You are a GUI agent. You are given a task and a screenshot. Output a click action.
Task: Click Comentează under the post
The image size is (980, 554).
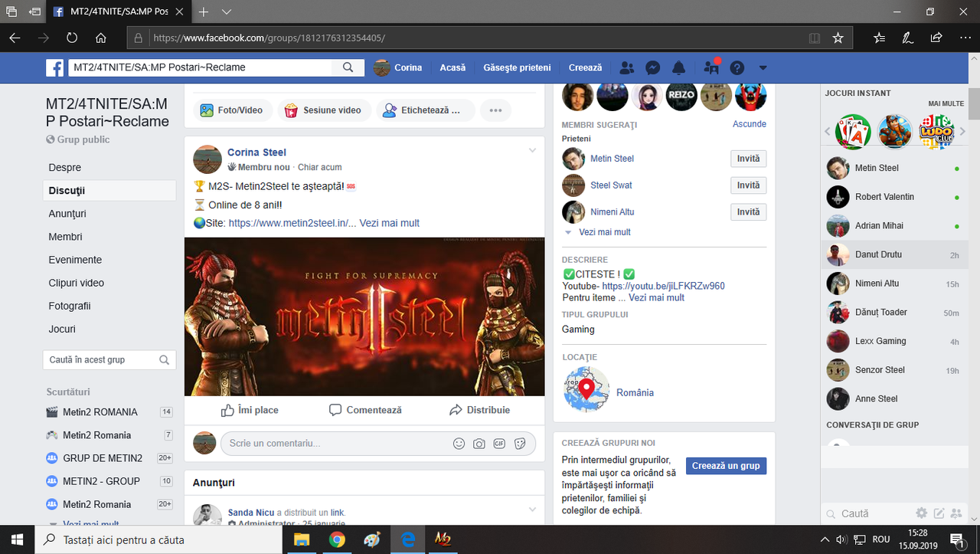coord(365,410)
